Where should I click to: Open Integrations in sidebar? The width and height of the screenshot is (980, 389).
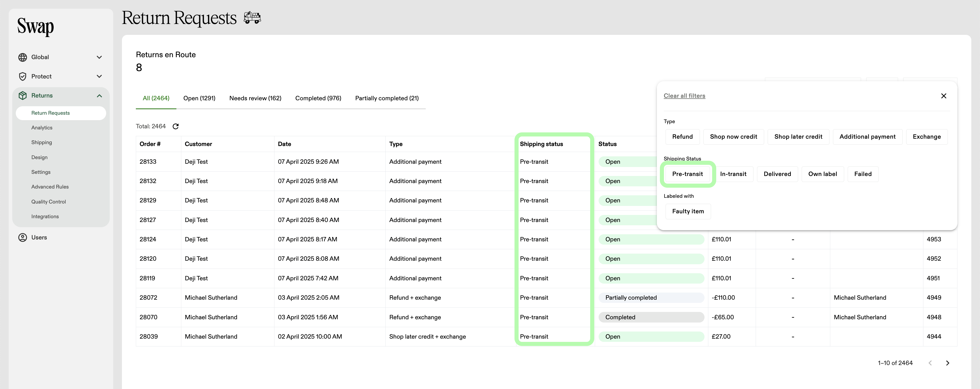pos(45,217)
